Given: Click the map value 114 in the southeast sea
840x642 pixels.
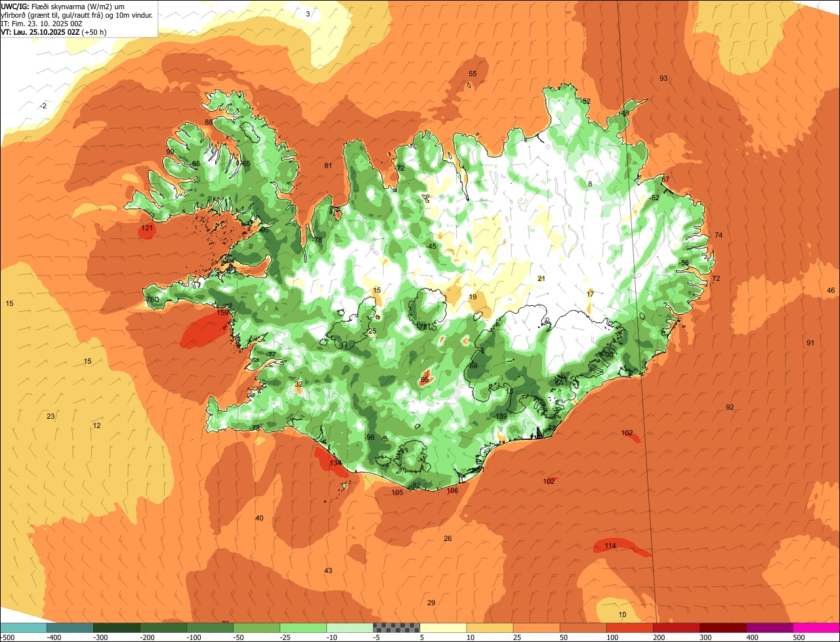Looking at the screenshot, I should (x=610, y=546).
